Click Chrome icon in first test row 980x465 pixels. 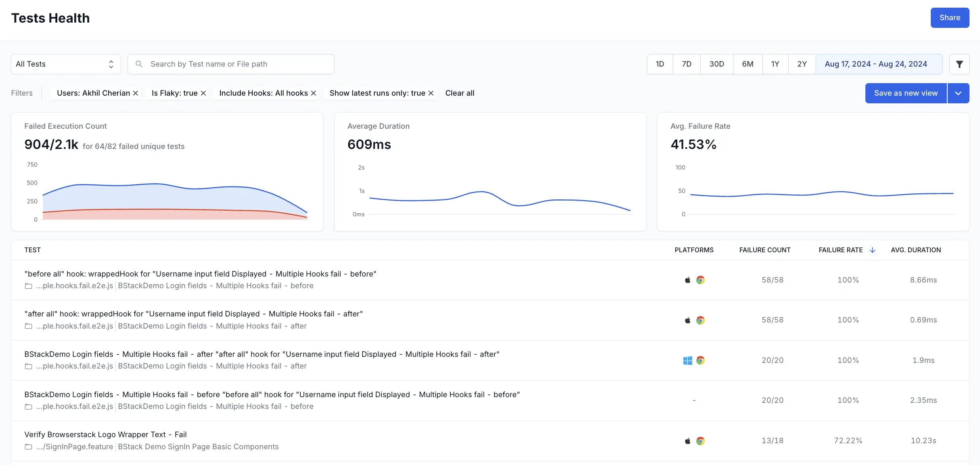click(x=700, y=280)
